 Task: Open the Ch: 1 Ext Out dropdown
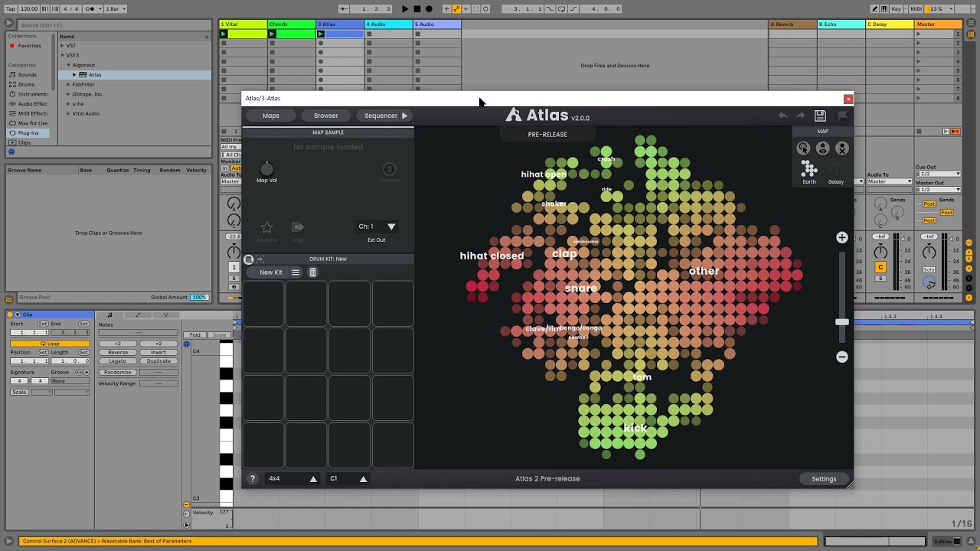coord(377,227)
